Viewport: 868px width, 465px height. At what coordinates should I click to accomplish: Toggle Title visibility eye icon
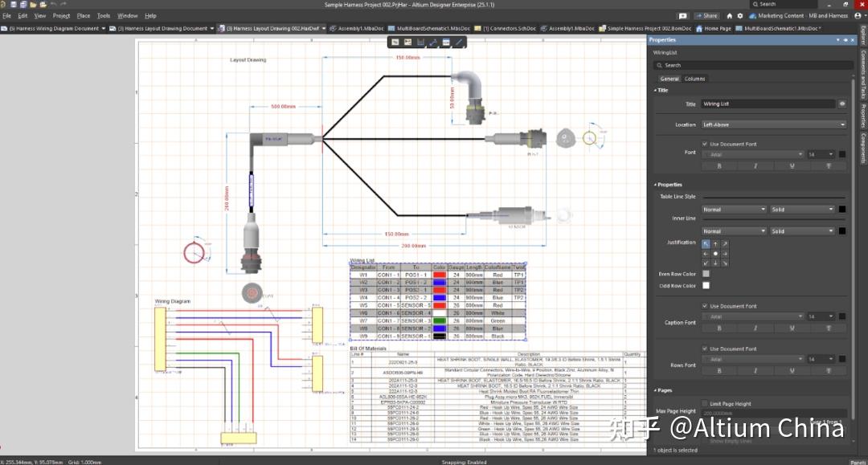tap(842, 104)
